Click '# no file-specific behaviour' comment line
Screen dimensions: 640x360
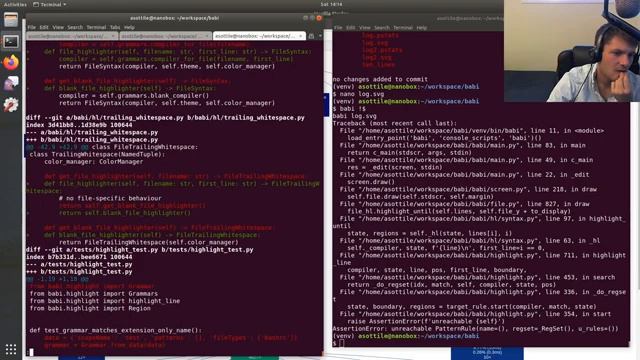(110, 198)
